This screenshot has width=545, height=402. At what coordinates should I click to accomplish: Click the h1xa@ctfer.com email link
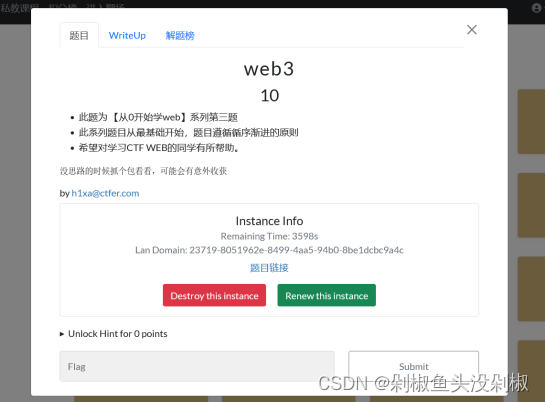tap(105, 193)
